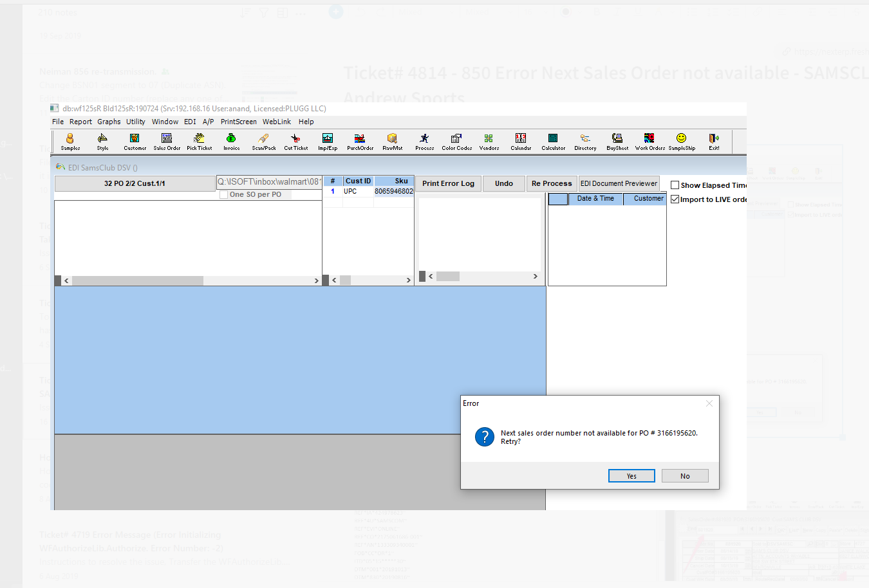This screenshot has height=588, width=869.
Task: Open the Cut Ticket toolbar icon
Action: tap(295, 142)
